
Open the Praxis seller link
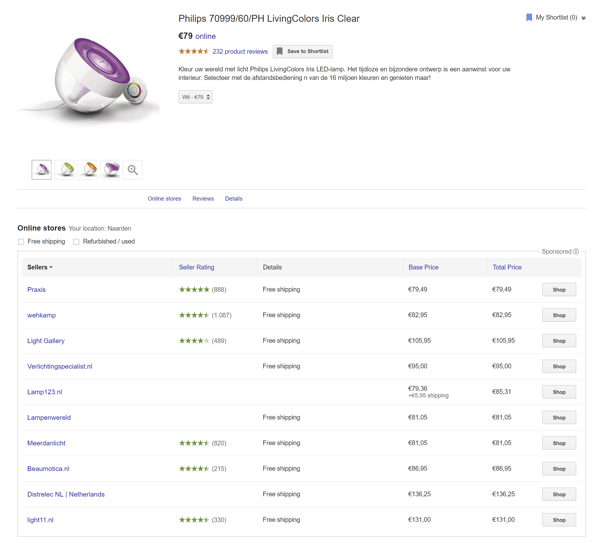pyautogui.click(x=36, y=290)
